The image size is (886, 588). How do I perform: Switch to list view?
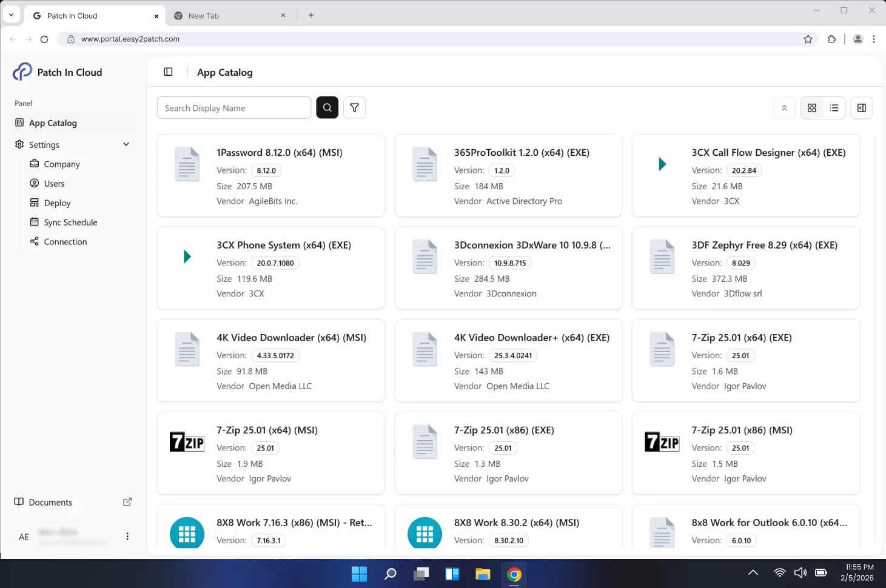(834, 108)
